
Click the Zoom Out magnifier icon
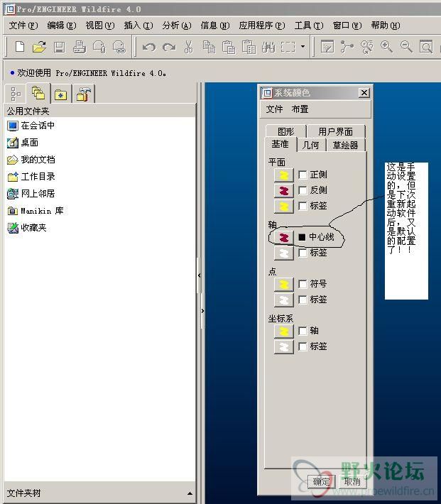tap(406, 47)
